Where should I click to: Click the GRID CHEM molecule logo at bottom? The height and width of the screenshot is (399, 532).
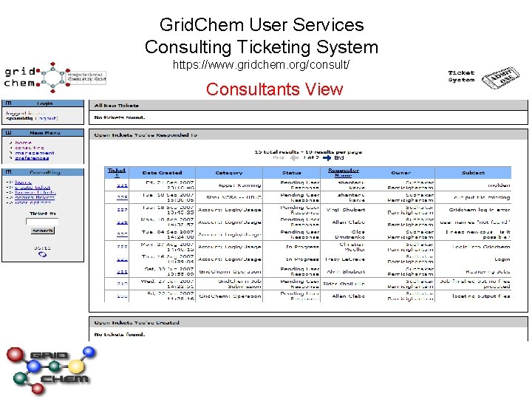pyautogui.click(x=51, y=370)
